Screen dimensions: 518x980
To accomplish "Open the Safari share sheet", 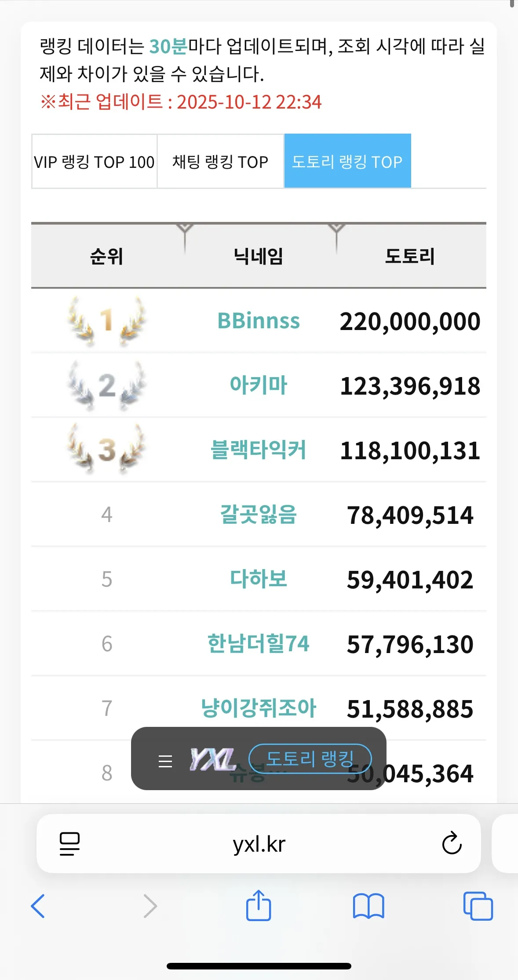I will [259, 905].
